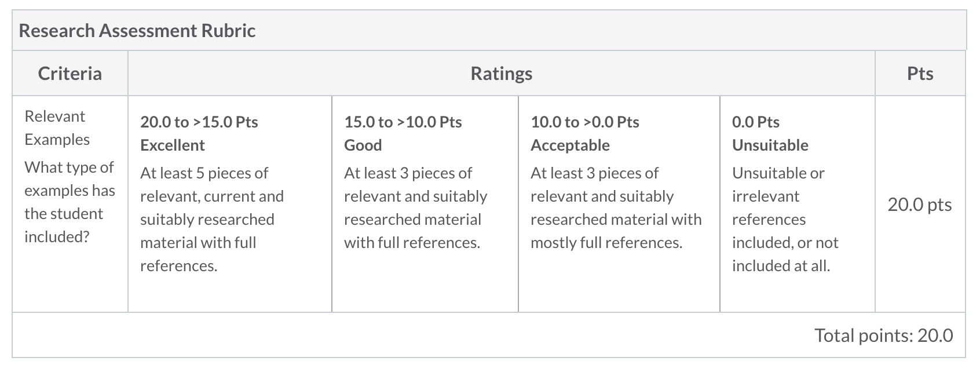Click the 0.0 Pts label
The width and height of the screenshot is (980, 372).
(756, 122)
